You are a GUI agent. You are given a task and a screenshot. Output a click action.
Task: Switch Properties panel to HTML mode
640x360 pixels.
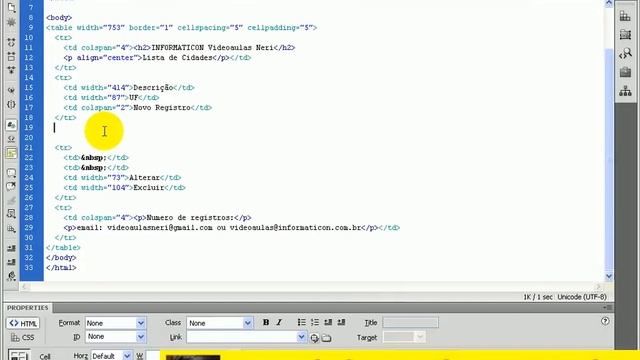pyautogui.click(x=23, y=323)
